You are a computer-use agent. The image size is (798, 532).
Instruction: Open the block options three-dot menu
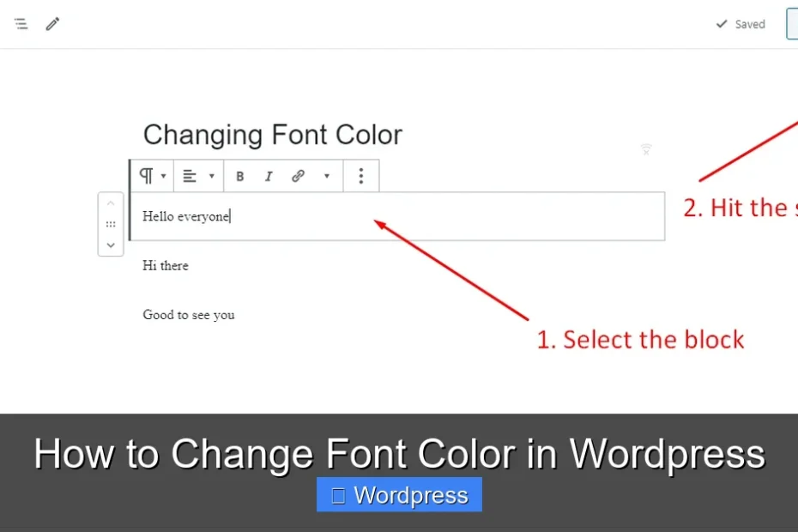[x=360, y=175]
